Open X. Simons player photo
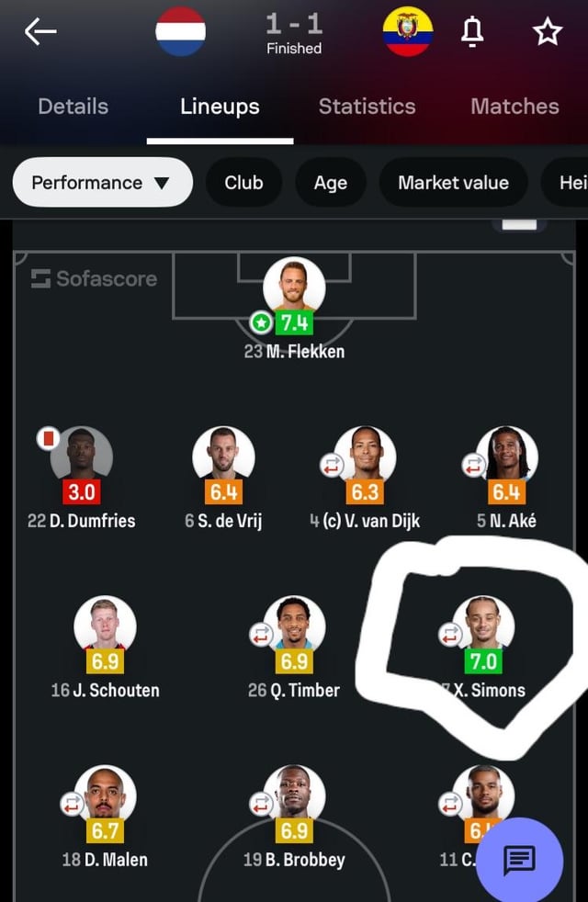This screenshot has width=588, height=902. point(483,624)
